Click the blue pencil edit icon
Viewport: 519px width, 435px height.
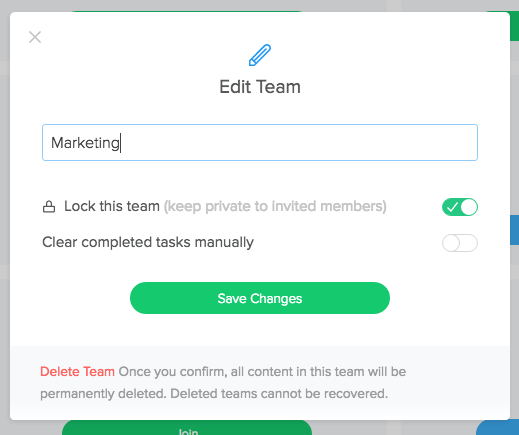tap(260, 55)
